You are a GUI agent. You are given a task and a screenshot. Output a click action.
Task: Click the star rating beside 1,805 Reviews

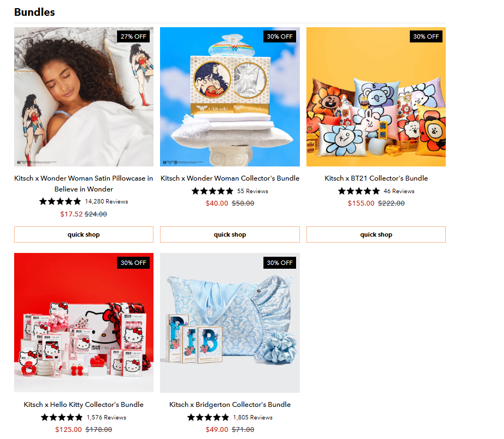[208, 417]
